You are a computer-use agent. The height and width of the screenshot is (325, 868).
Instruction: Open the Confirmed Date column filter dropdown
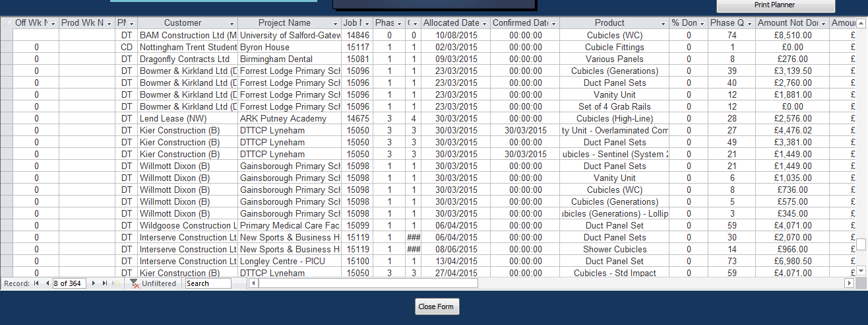click(x=553, y=23)
